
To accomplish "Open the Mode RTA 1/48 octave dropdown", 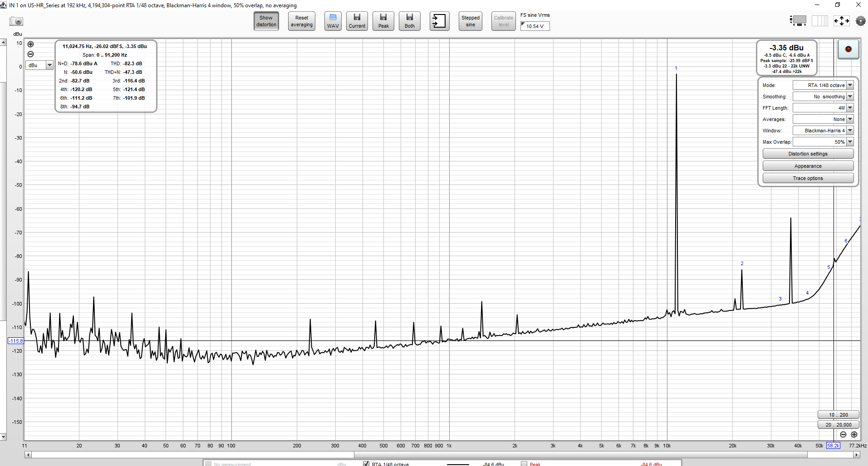I will pyautogui.click(x=823, y=85).
